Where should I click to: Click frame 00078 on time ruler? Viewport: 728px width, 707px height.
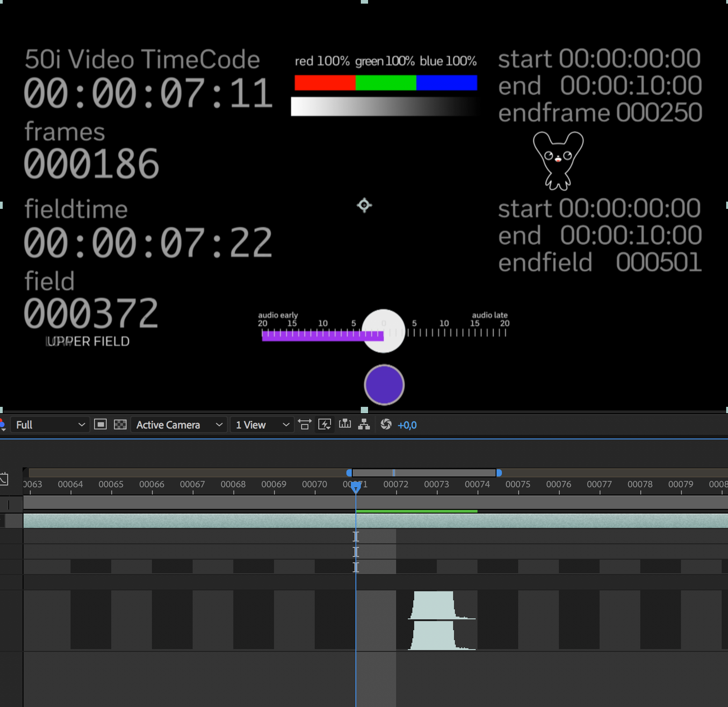[640, 484]
